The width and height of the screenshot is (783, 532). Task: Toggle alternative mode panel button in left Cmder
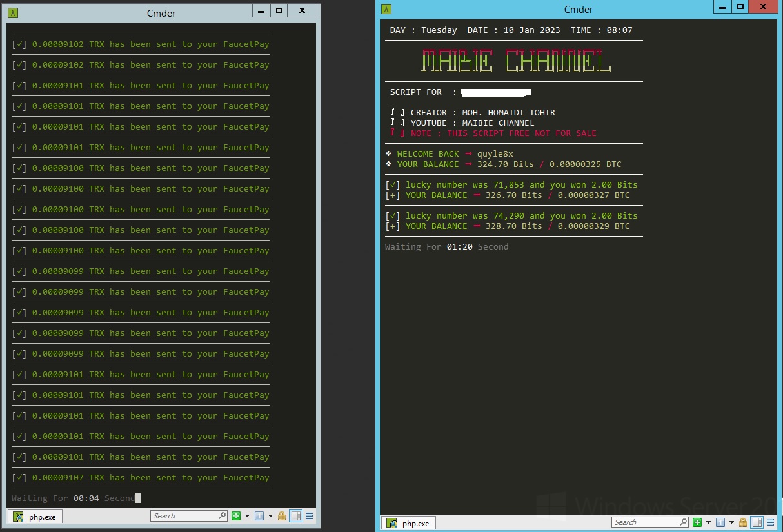[x=295, y=516]
